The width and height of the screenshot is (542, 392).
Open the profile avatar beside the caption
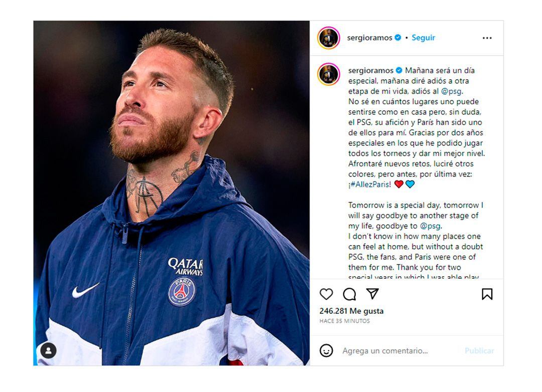[x=329, y=74]
